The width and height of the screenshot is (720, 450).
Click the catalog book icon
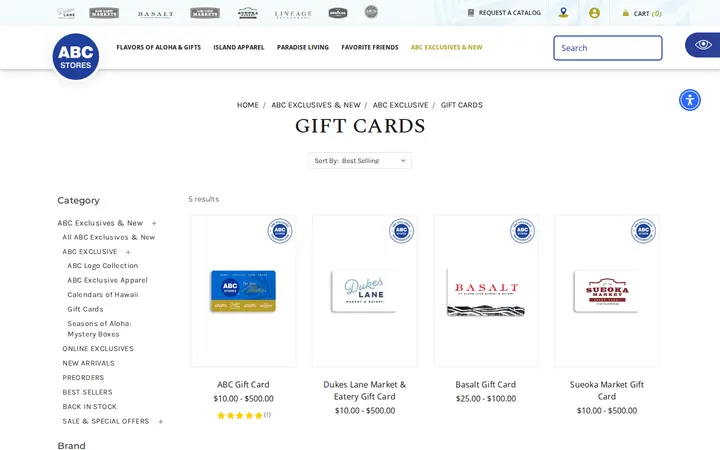471,13
